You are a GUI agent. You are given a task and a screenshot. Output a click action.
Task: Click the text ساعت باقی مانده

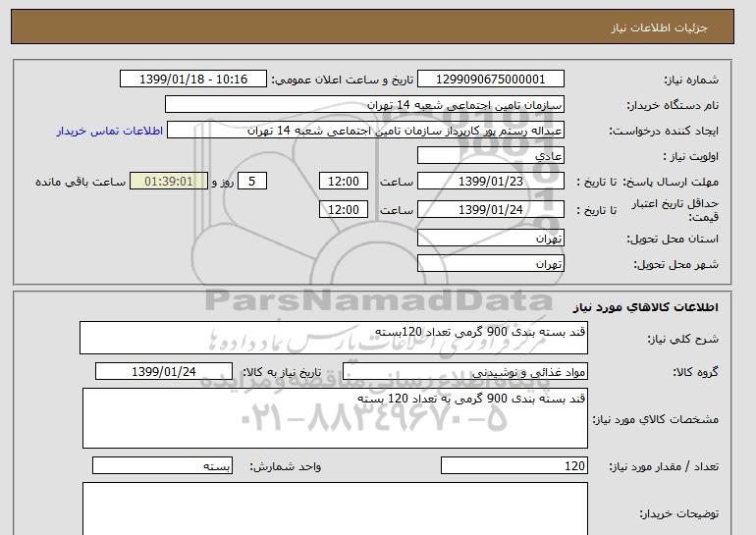81,182
